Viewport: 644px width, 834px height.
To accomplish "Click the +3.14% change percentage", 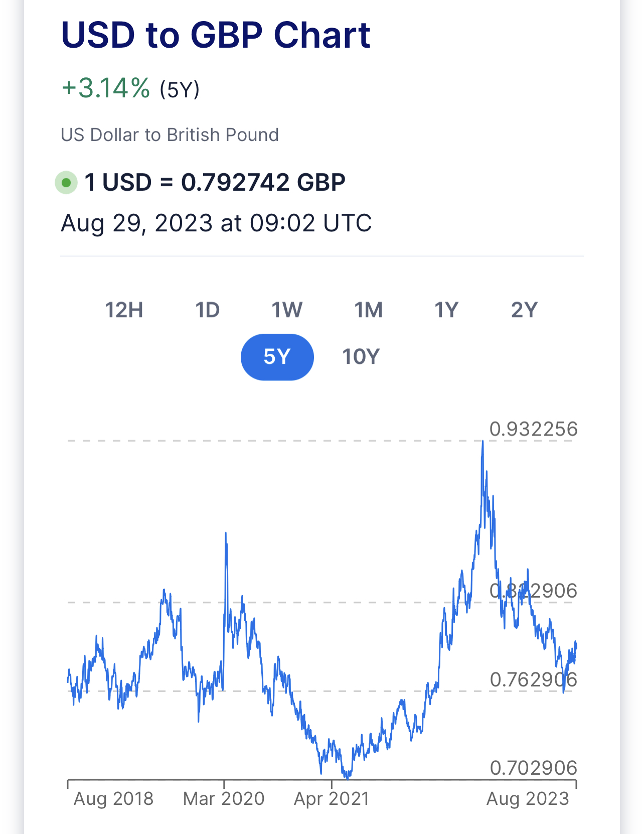I will pyautogui.click(x=106, y=88).
